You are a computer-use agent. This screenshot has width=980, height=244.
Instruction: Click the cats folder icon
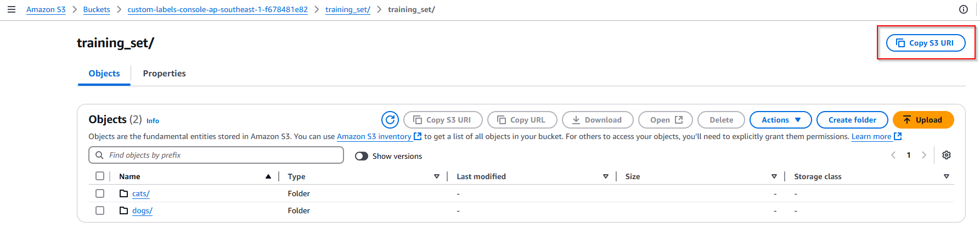point(124,193)
